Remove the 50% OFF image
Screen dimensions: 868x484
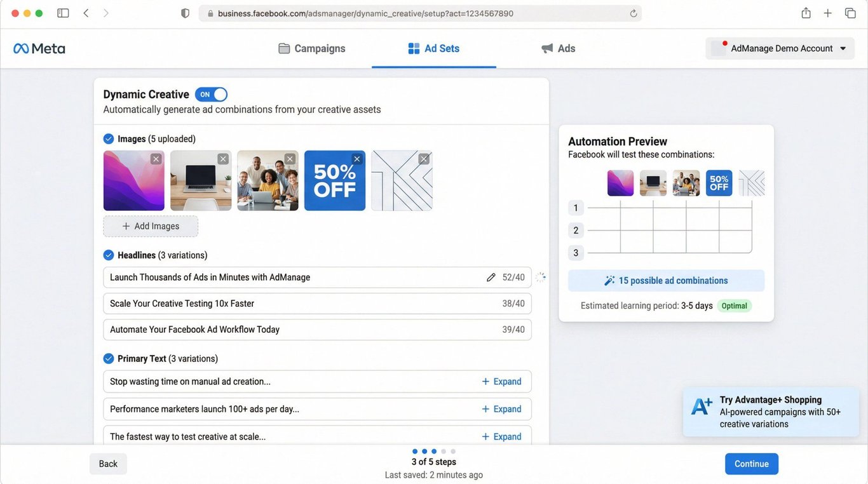pyautogui.click(x=357, y=159)
